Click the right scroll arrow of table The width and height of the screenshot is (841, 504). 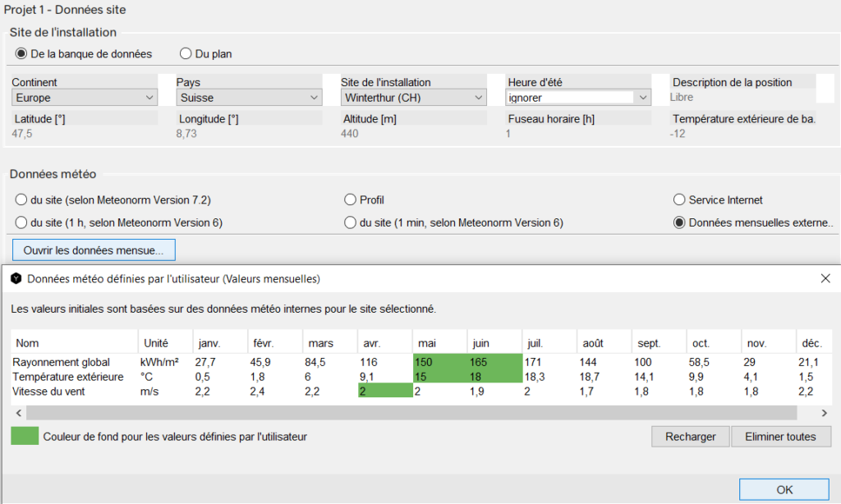pos(825,413)
